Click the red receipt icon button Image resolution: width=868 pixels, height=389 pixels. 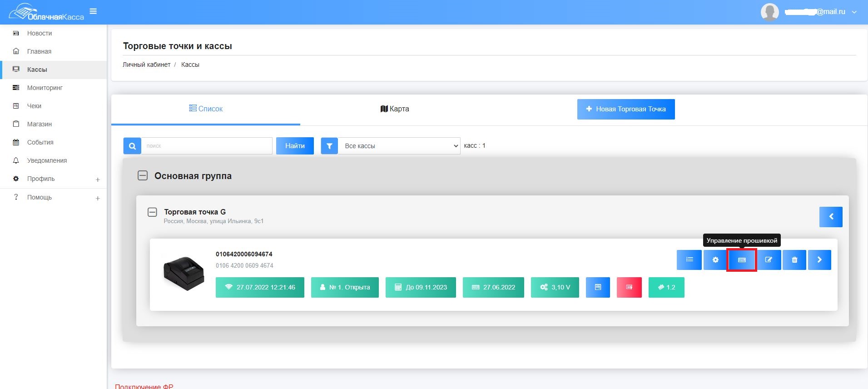point(629,287)
